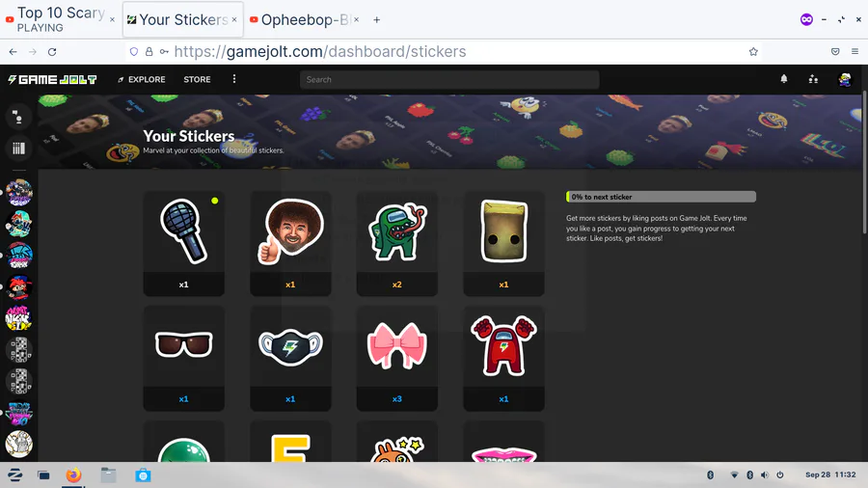Open the white sketch avatar community
868x488 pixels.
pos(19,445)
